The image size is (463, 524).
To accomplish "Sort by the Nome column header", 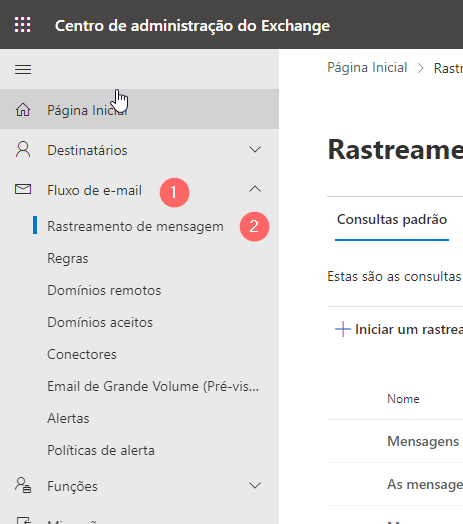I will point(403,399).
